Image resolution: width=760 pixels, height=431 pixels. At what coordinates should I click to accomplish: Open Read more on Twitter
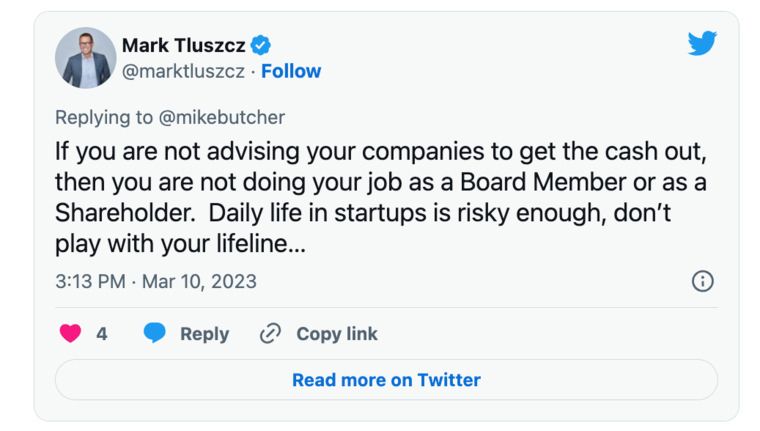point(386,380)
